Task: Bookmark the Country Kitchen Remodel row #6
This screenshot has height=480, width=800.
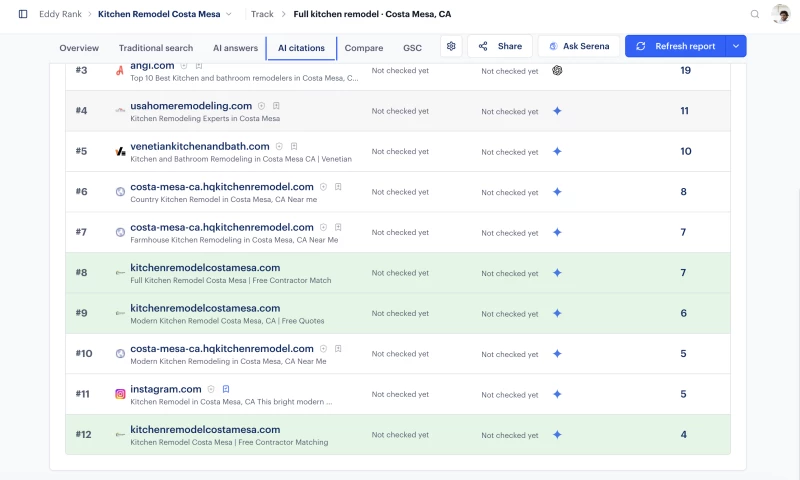Action: (338, 187)
